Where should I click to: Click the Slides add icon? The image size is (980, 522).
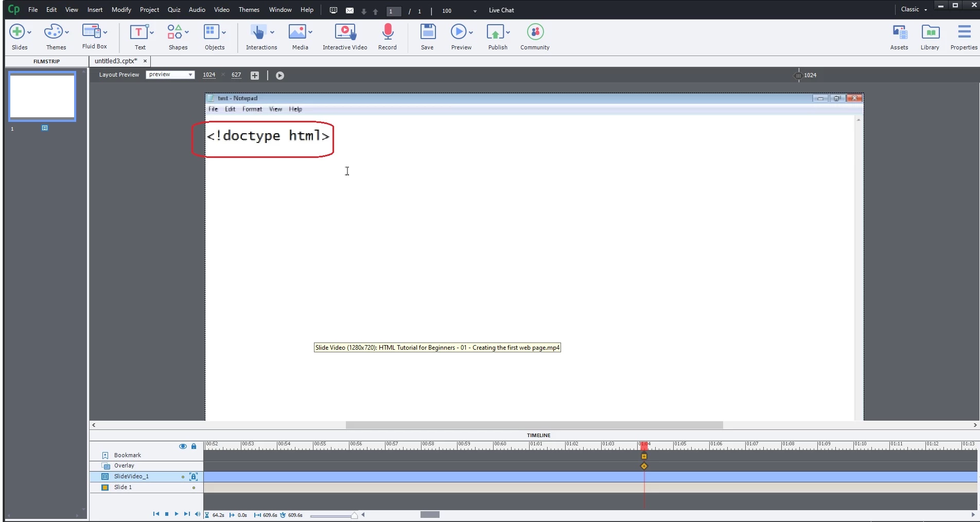(17, 32)
